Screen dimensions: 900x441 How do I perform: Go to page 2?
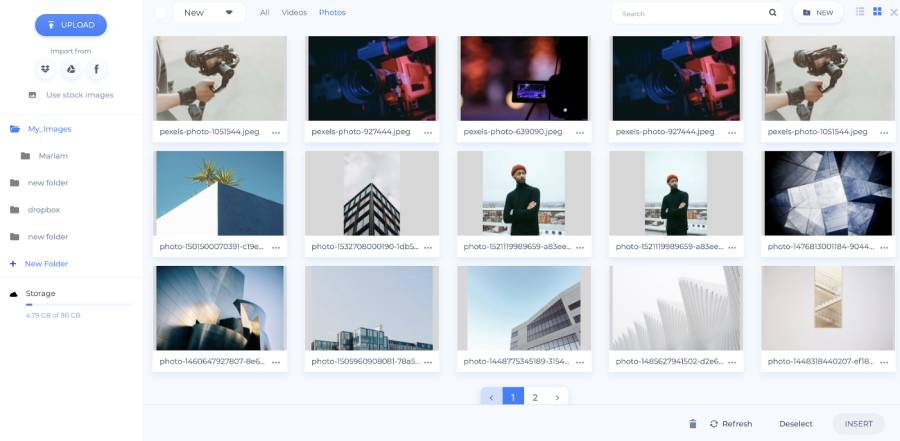(535, 396)
